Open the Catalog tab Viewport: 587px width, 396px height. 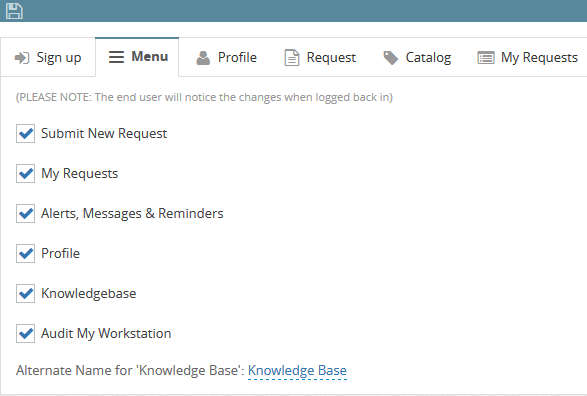(x=417, y=58)
